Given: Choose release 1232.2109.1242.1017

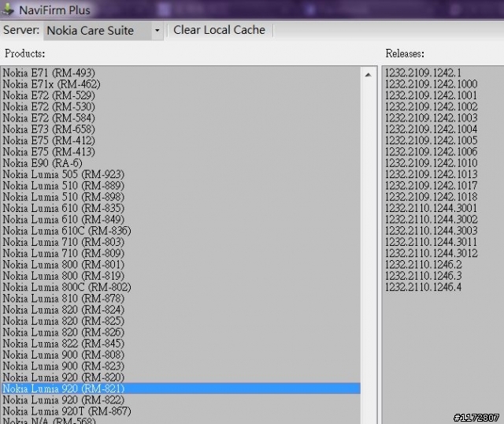Looking at the screenshot, I should (x=431, y=185).
